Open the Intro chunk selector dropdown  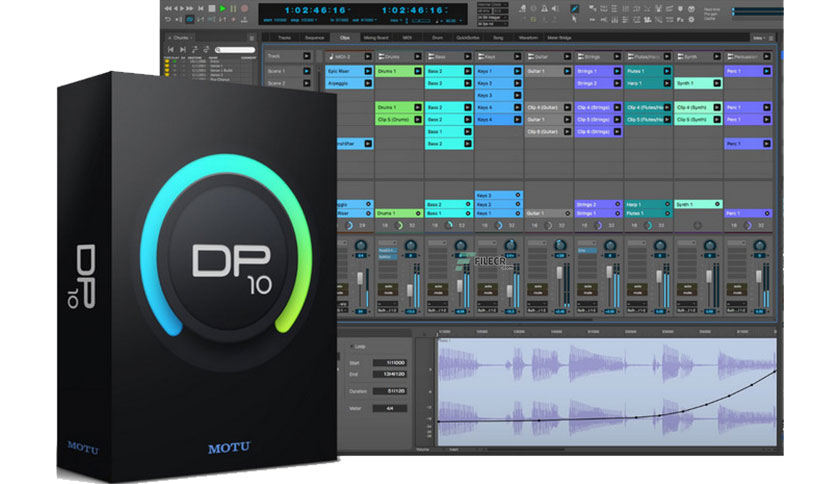click(x=759, y=38)
